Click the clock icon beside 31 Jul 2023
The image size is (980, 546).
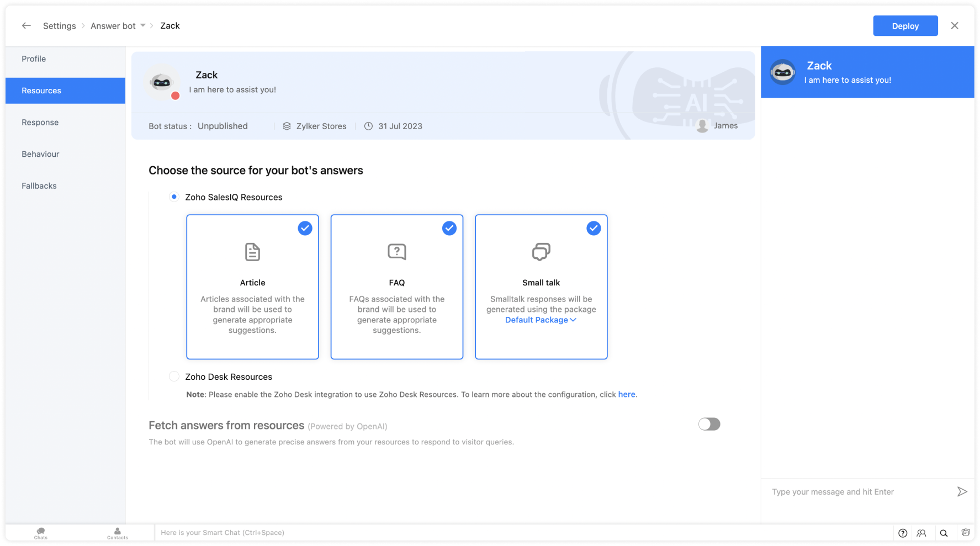[368, 126]
